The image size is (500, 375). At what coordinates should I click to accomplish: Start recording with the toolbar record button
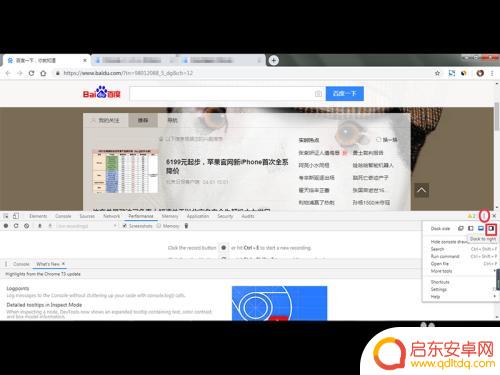(6, 226)
